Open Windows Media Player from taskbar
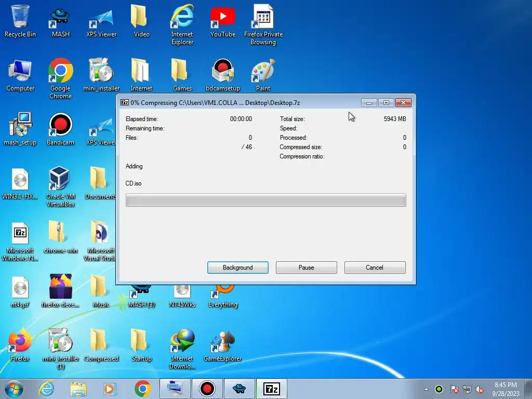 coord(110,389)
